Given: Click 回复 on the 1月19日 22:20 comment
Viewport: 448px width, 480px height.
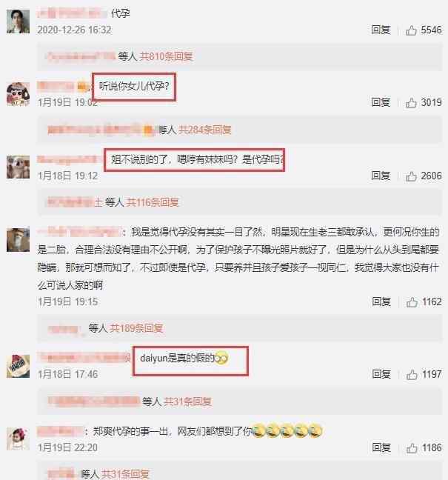Looking at the screenshot, I should [x=381, y=447].
